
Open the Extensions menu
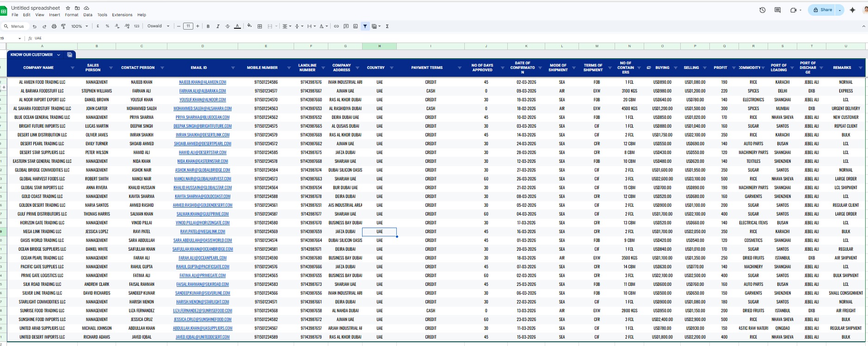[122, 15]
